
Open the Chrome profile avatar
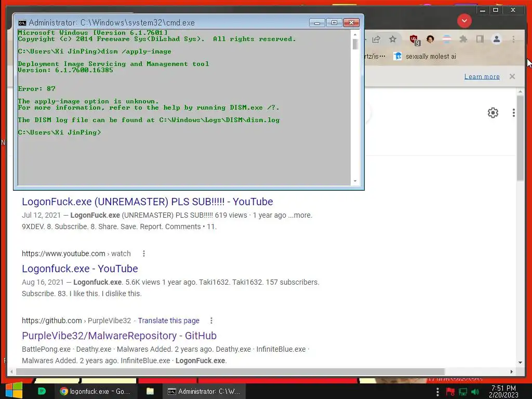tap(496, 39)
